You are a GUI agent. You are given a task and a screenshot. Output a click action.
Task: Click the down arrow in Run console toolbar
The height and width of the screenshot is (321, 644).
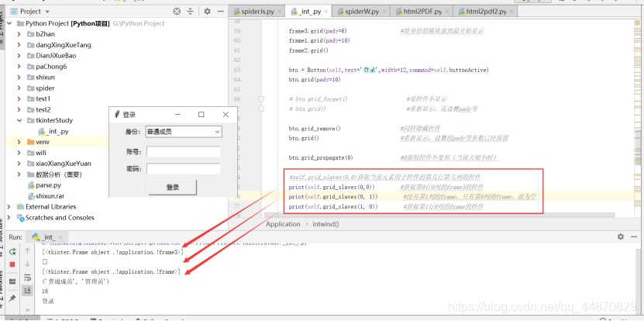[x=28, y=264]
